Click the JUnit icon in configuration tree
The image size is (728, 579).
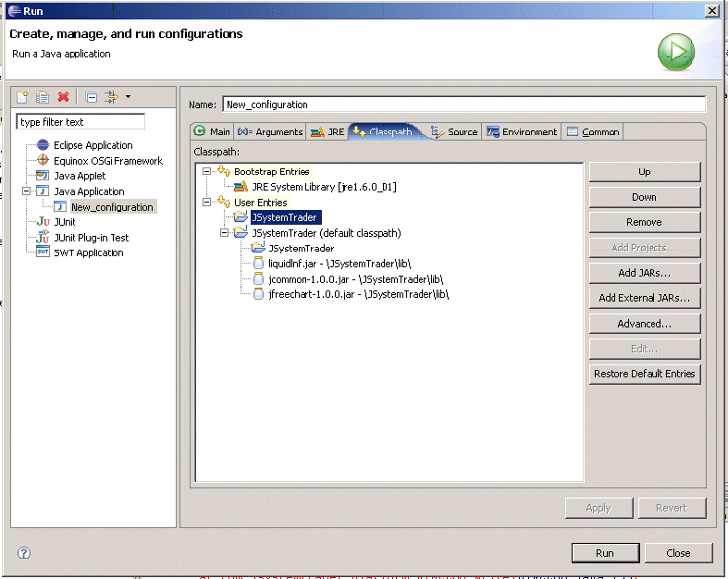[x=43, y=221]
